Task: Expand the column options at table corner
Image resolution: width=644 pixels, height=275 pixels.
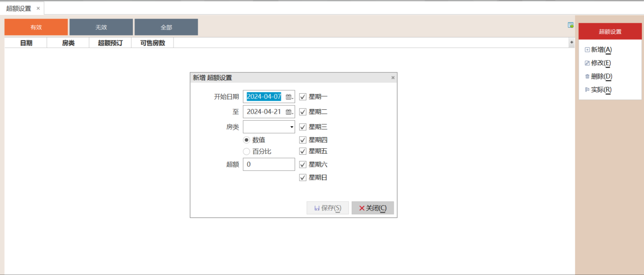Action: [x=572, y=42]
